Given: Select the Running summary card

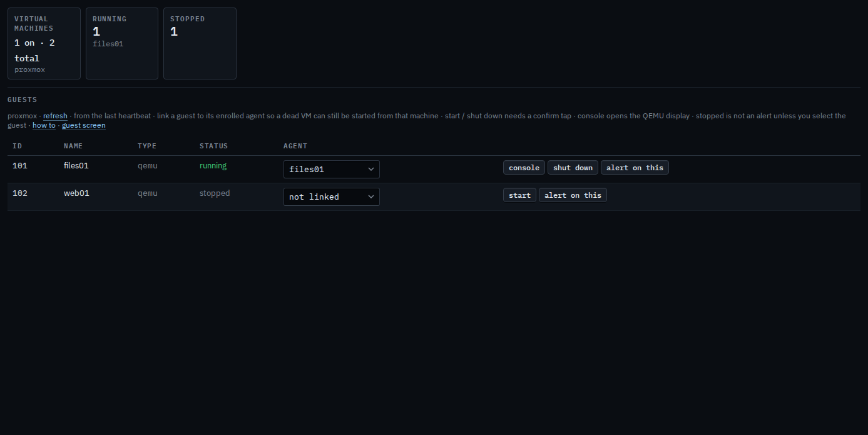Looking at the screenshot, I should click(122, 44).
